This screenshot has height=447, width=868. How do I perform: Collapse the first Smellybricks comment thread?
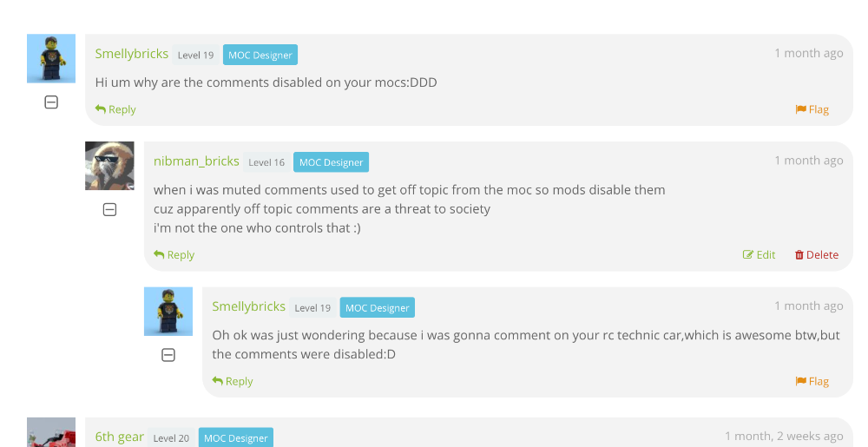coord(51,102)
